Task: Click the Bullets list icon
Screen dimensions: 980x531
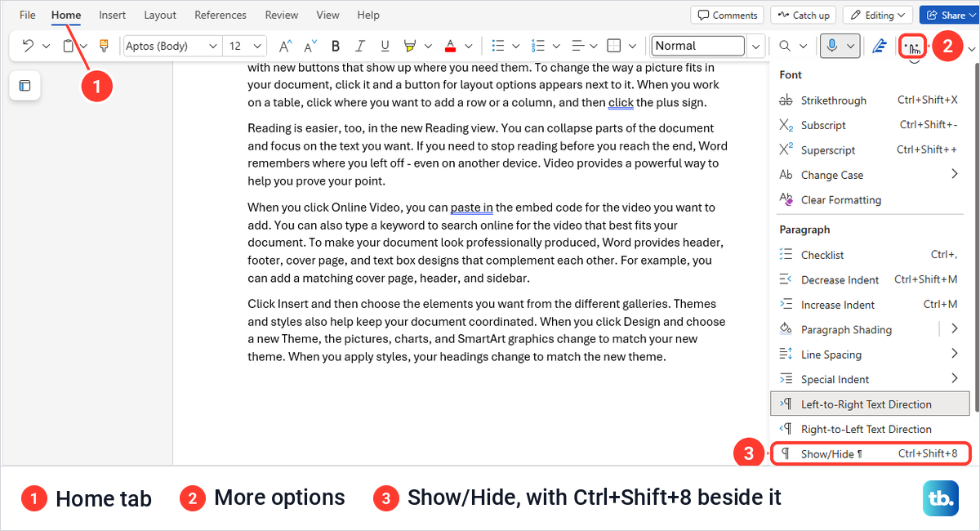Action: [x=499, y=46]
